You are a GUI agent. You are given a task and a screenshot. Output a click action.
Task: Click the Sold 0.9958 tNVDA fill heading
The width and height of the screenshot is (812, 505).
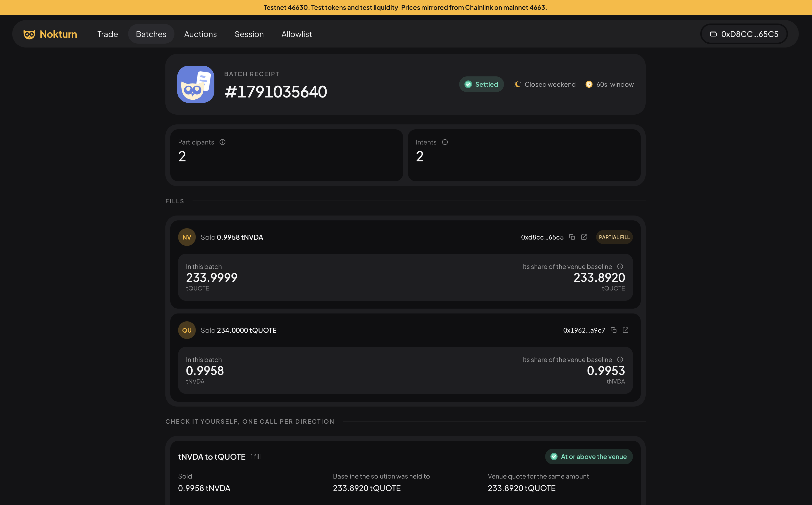pyautogui.click(x=232, y=237)
